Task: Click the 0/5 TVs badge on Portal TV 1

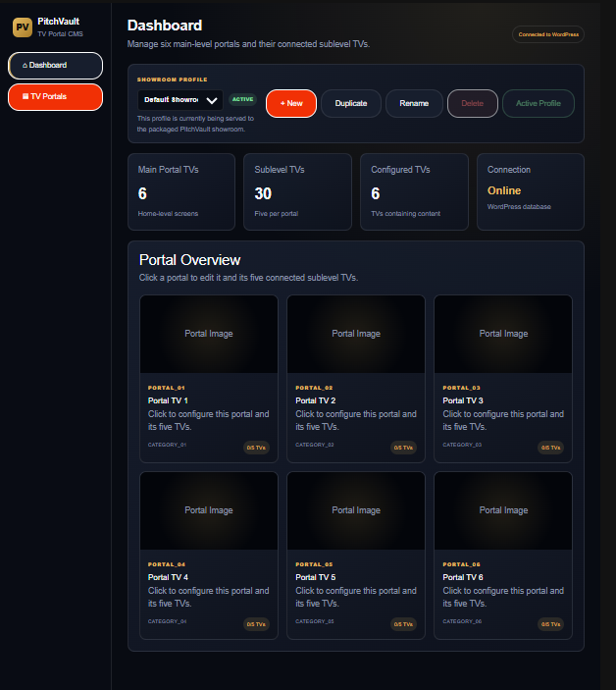Action: [x=256, y=448]
